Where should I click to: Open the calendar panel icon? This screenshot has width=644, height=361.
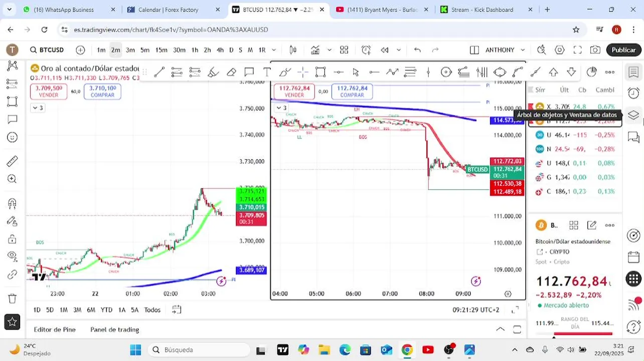633,257
